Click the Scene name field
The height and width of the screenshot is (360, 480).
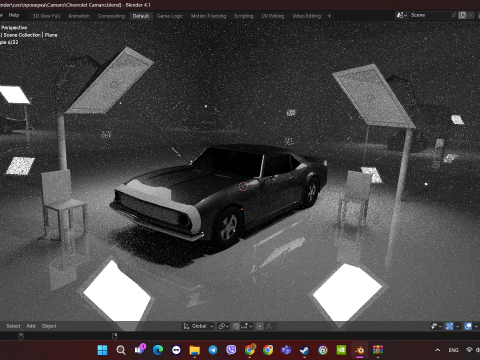point(429,15)
